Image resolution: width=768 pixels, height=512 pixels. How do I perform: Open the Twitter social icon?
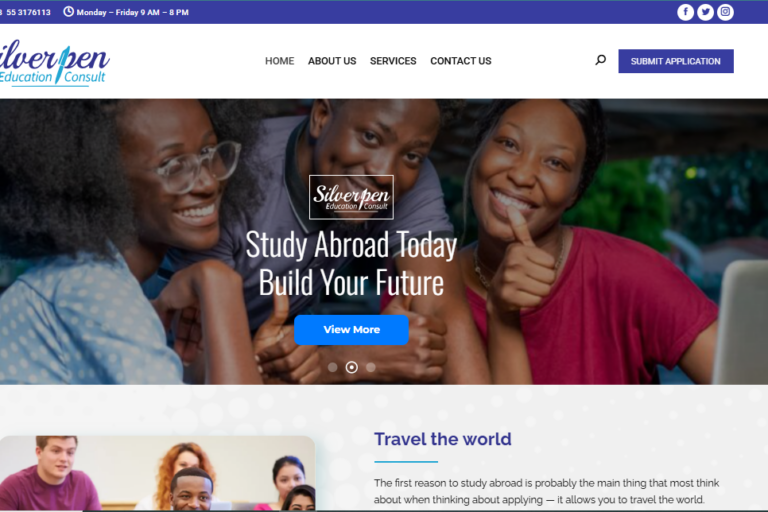click(705, 12)
